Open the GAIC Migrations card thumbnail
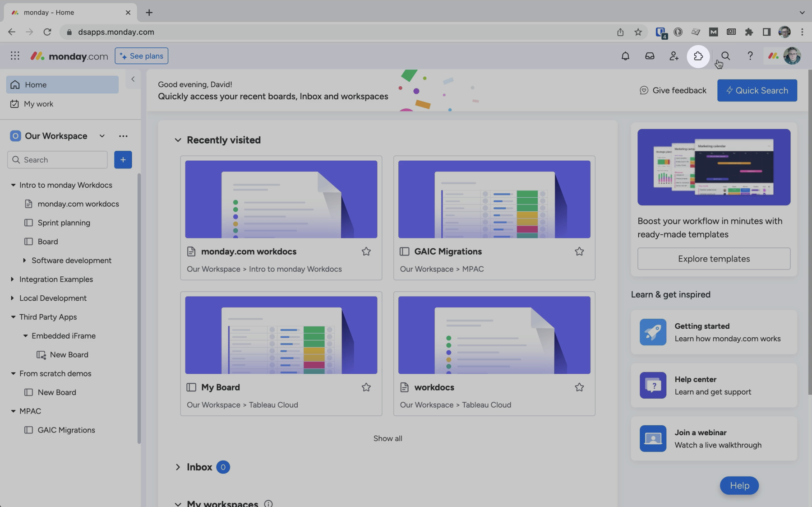 click(494, 199)
